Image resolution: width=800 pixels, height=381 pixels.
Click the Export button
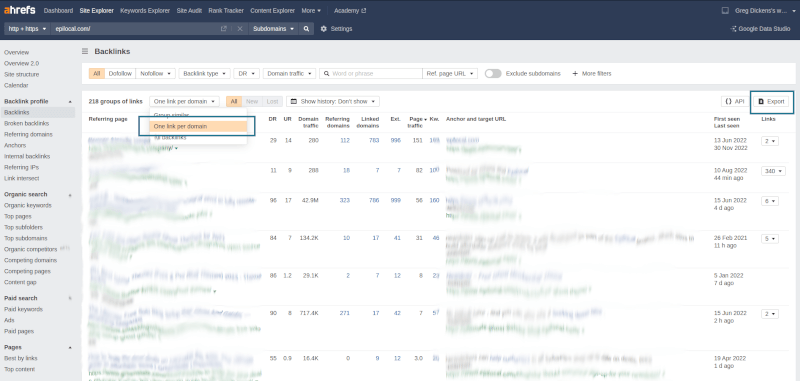pyautogui.click(x=771, y=101)
